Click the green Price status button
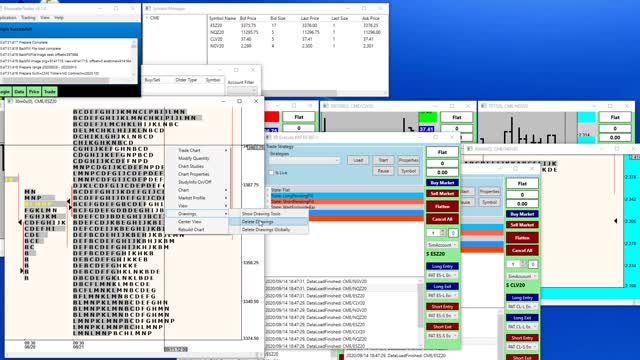Viewport: 640px width, 360px height. point(34,92)
